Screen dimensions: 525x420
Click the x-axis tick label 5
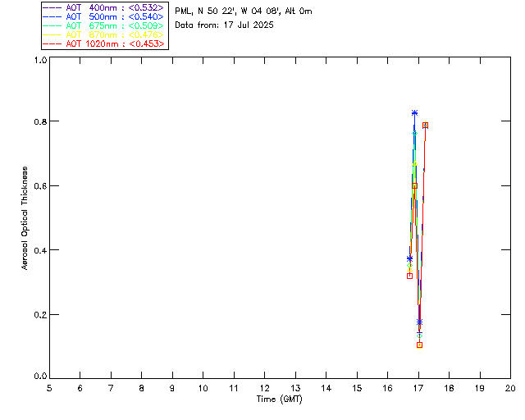click(49, 389)
